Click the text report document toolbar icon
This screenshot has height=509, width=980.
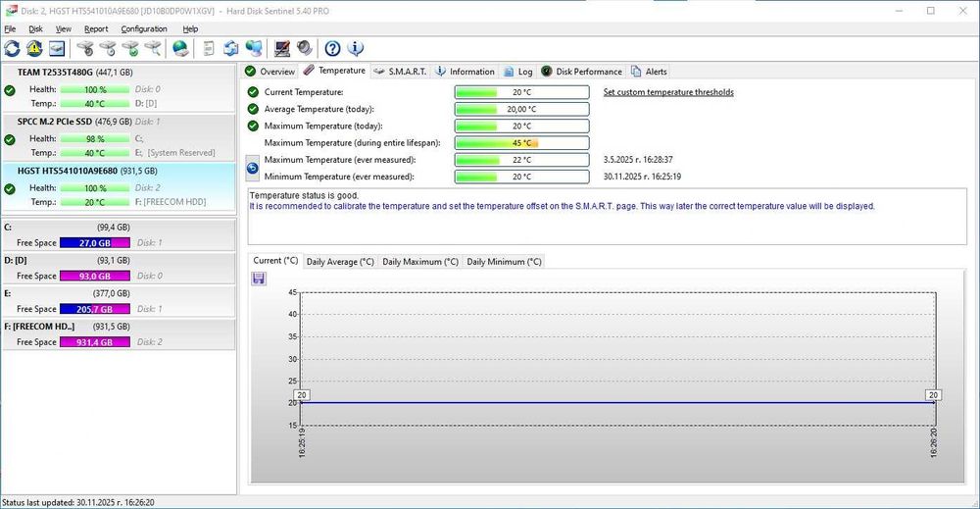pos(210,48)
